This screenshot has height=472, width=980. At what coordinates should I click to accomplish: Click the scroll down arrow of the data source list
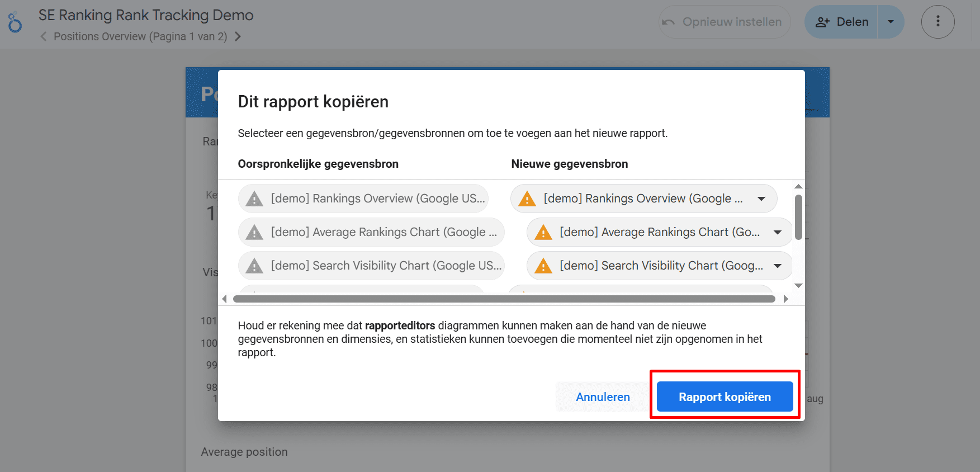click(x=798, y=286)
